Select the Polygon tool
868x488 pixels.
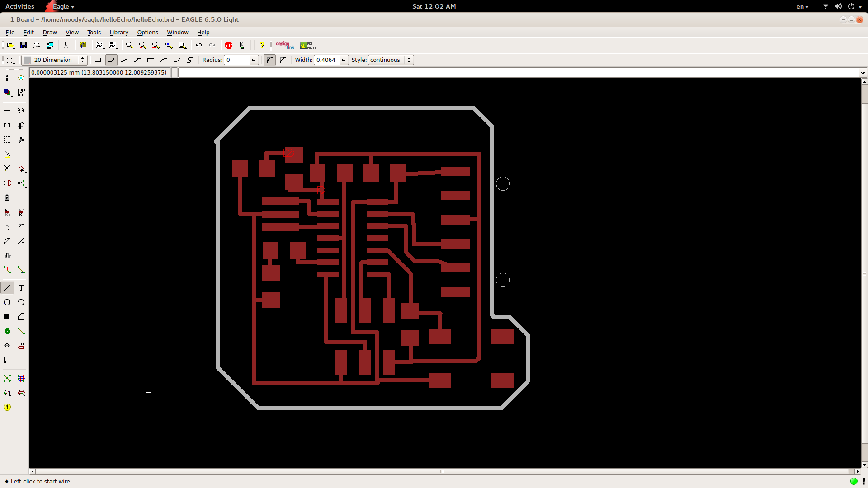click(21, 317)
